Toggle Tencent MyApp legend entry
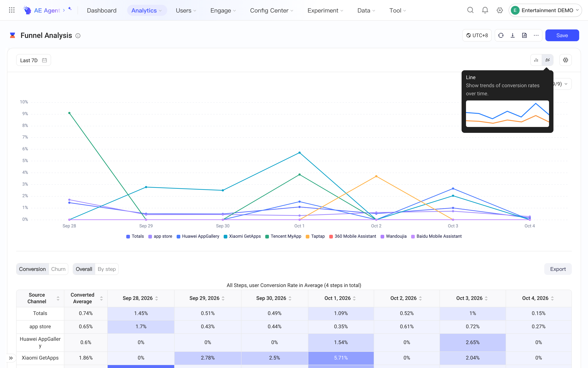Viewport: 588px width, 368px height. [283, 236]
